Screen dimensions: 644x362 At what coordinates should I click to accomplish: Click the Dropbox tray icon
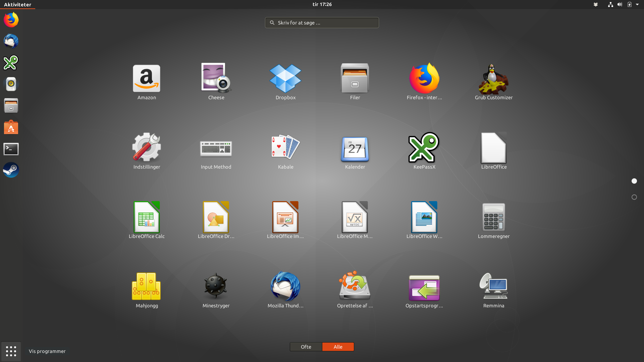point(596,4)
